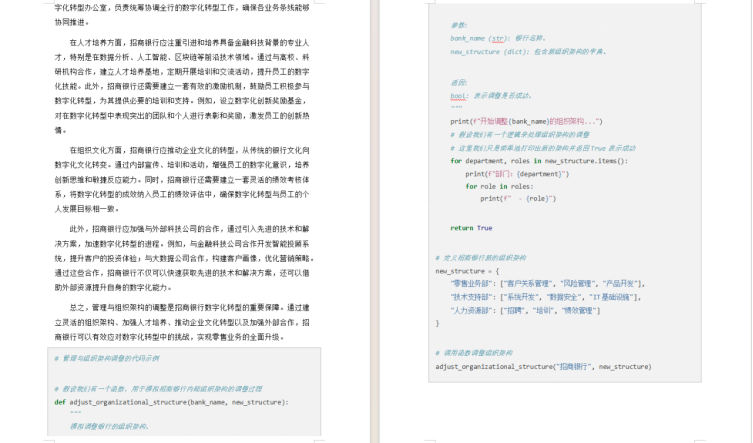Viewport: 753px width, 443px height.
Task: Click the value "产品开发" in the dictionary
Action: click(620, 283)
